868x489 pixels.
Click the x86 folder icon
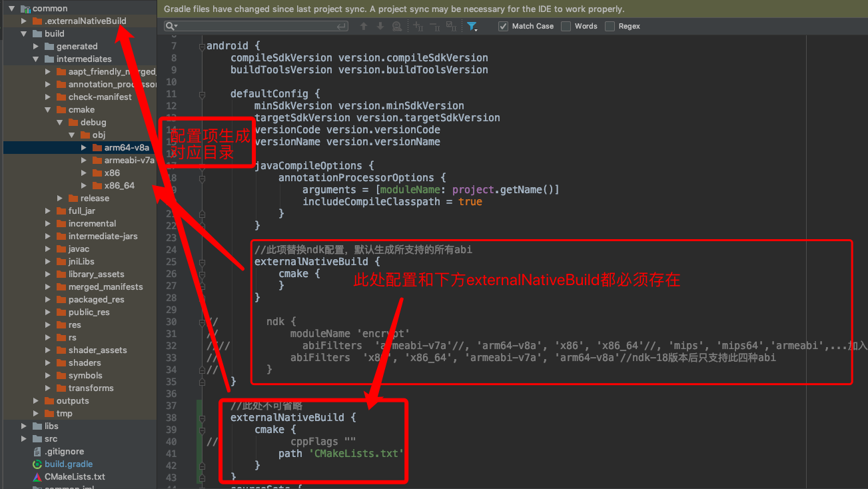(x=97, y=173)
